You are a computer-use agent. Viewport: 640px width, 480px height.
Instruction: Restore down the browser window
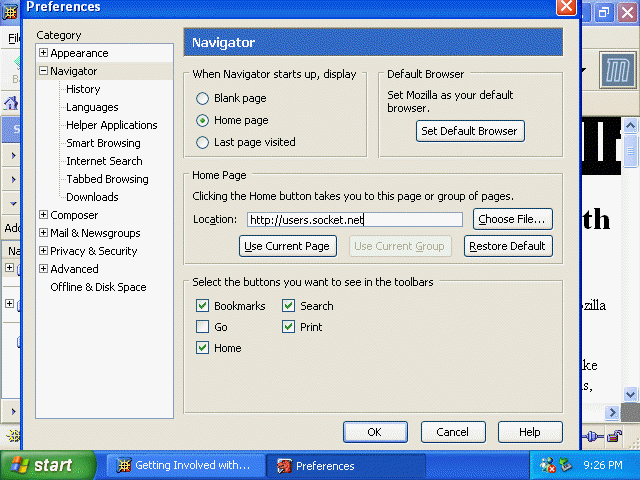coord(604,12)
